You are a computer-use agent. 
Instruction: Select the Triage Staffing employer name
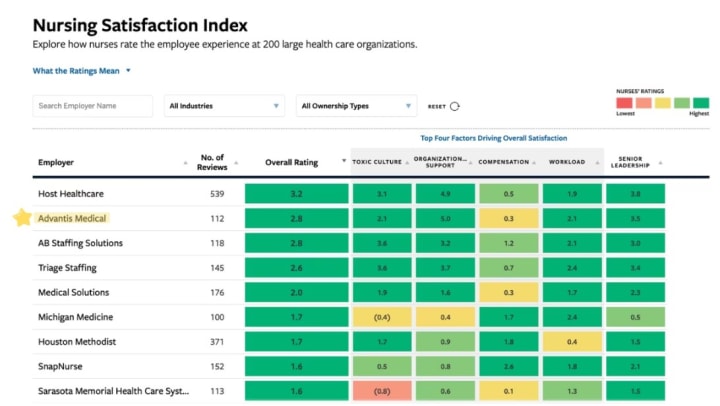tap(67, 268)
